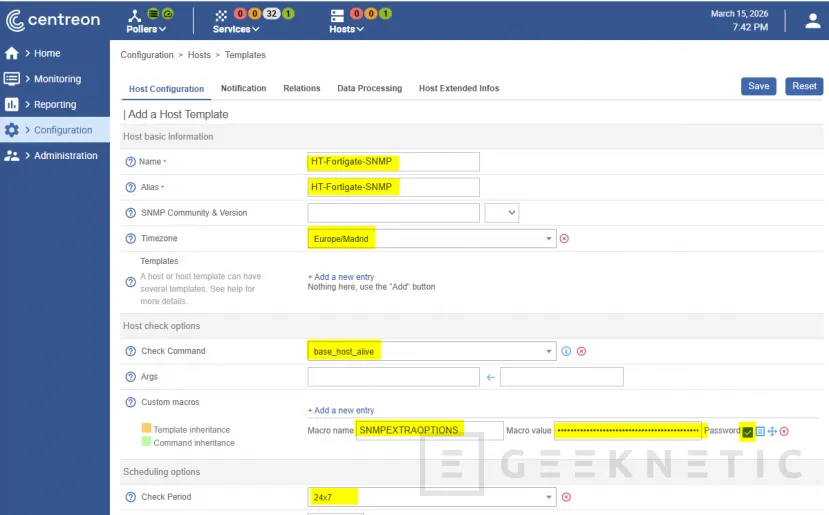The width and height of the screenshot is (829, 515).
Task: Click the Configuration breadcrumb link
Action: click(x=147, y=55)
